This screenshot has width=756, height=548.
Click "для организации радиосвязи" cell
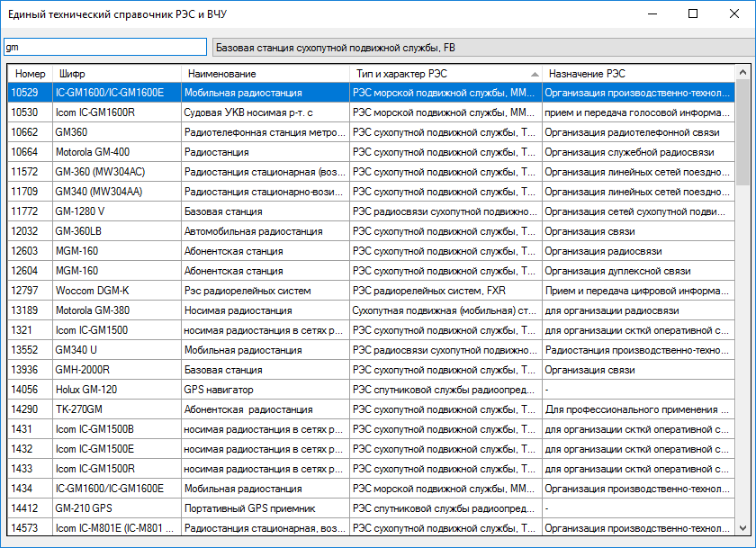639,310
